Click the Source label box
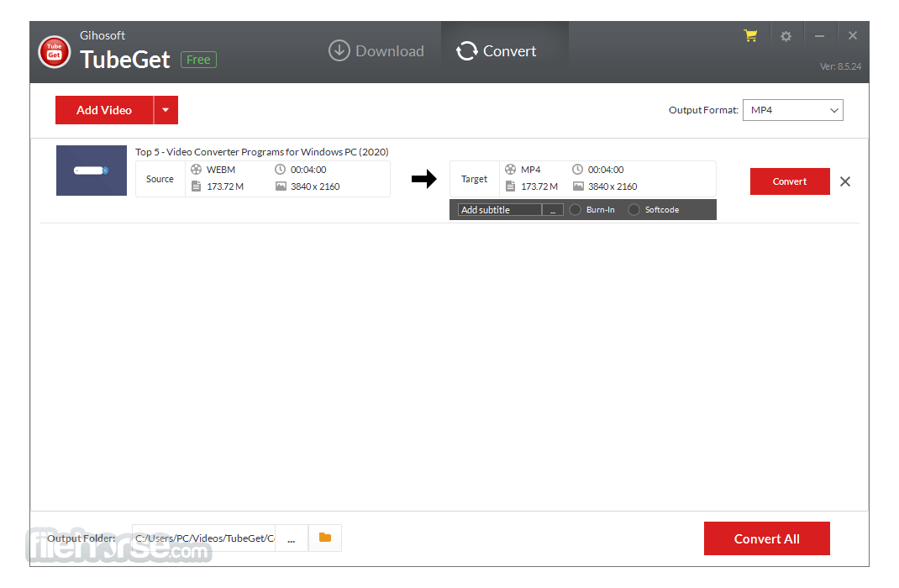 coord(160,179)
